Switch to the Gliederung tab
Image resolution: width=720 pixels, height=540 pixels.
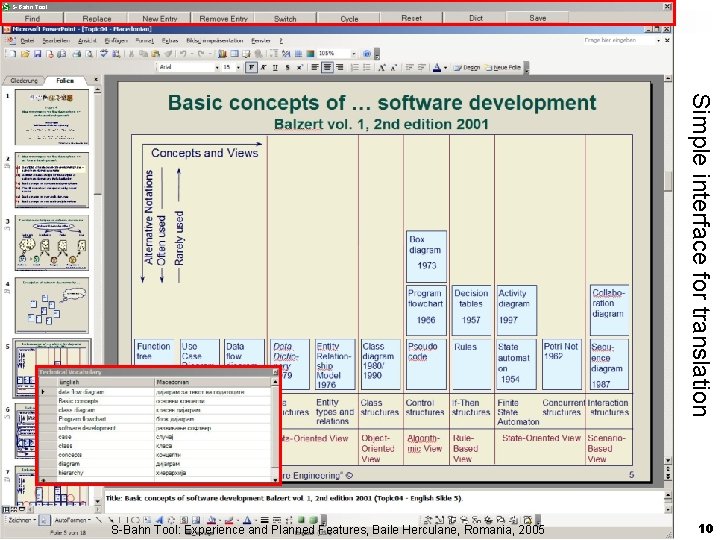pos(23,81)
